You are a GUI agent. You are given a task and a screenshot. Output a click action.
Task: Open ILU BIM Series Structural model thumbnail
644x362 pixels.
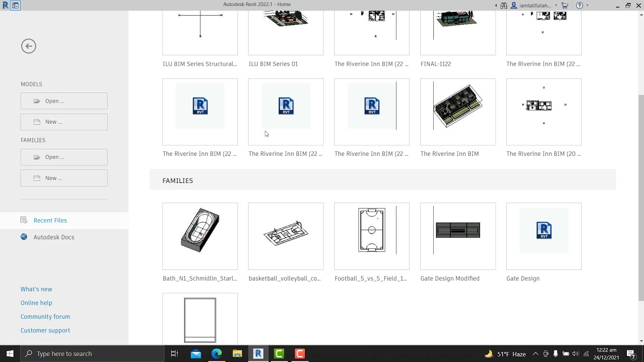[x=200, y=33]
